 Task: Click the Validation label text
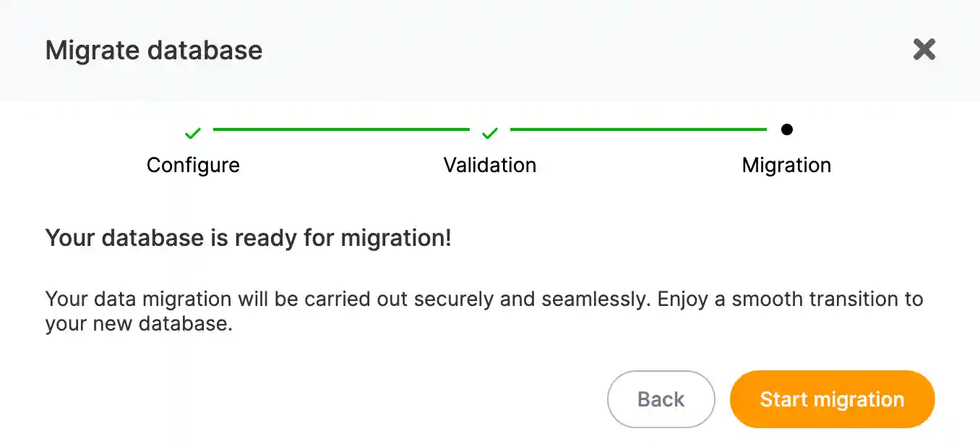[489, 165]
